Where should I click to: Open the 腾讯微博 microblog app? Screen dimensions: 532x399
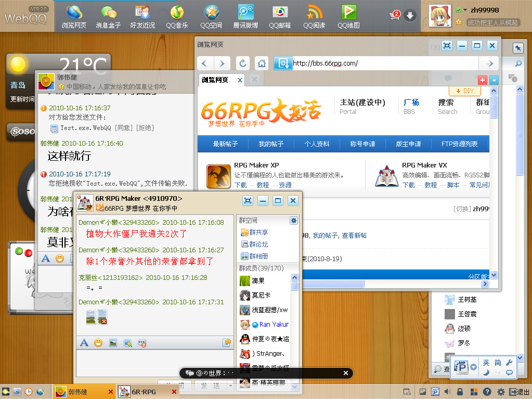tap(245, 17)
